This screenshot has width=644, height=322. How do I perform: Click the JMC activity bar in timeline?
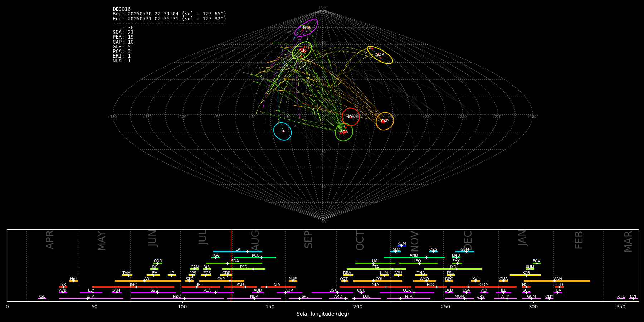click(133, 287)
